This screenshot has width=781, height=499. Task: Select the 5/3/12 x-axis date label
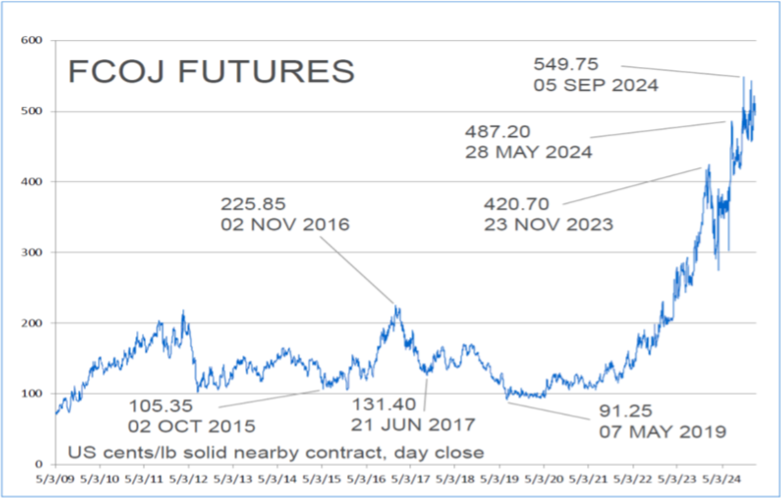click(188, 480)
